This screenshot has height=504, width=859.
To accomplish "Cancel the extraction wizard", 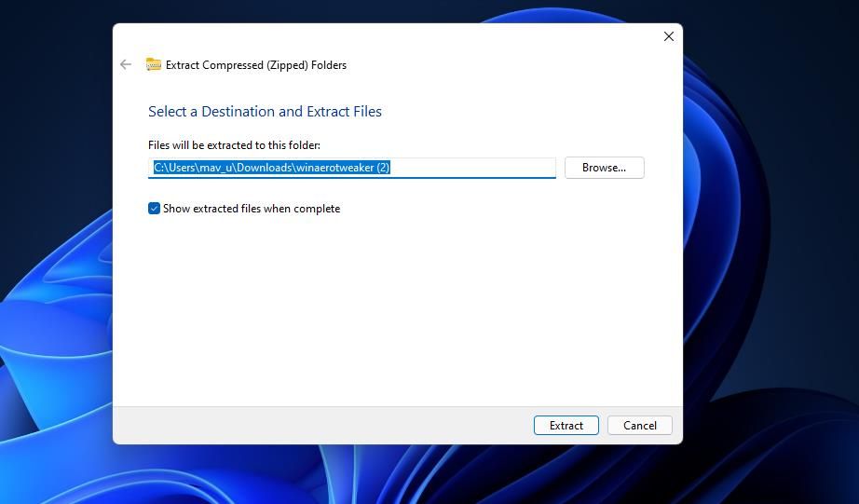I will [639, 426].
